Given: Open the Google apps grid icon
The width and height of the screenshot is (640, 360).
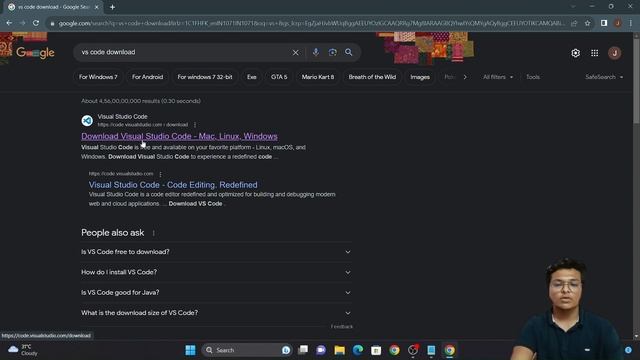Looking at the screenshot, I should click(595, 53).
